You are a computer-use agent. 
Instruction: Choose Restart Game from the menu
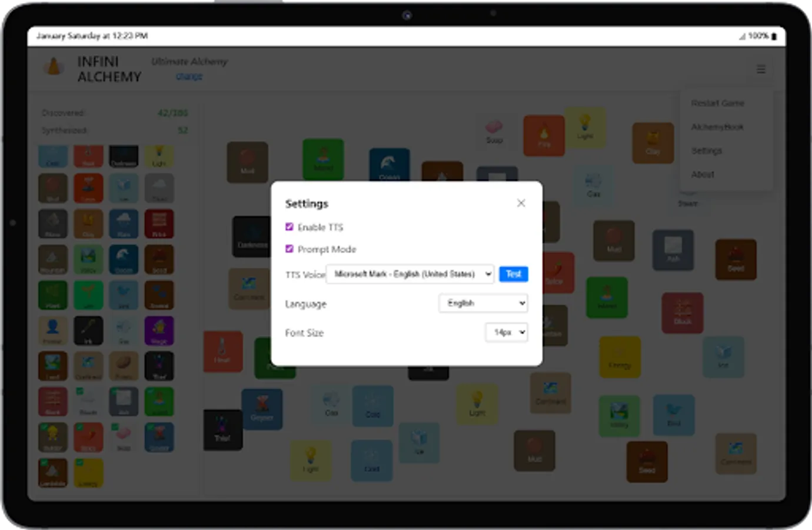click(x=718, y=103)
